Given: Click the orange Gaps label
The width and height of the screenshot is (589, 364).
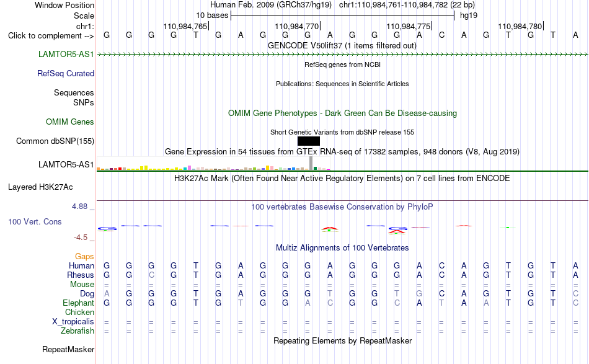Looking at the screenshot, I should pyautogui.click(x=84, y=257).
